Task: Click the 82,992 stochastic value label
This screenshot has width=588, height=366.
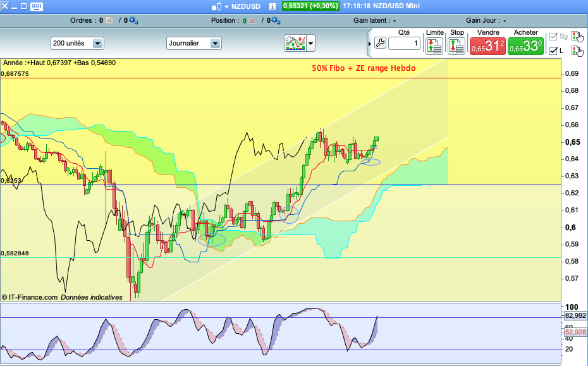Action: (575, 316)
